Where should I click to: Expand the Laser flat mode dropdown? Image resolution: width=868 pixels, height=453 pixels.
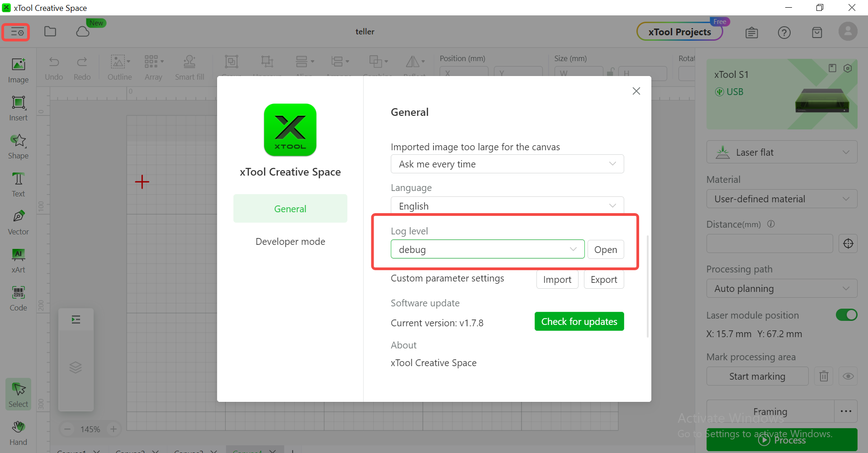(782, 153)
